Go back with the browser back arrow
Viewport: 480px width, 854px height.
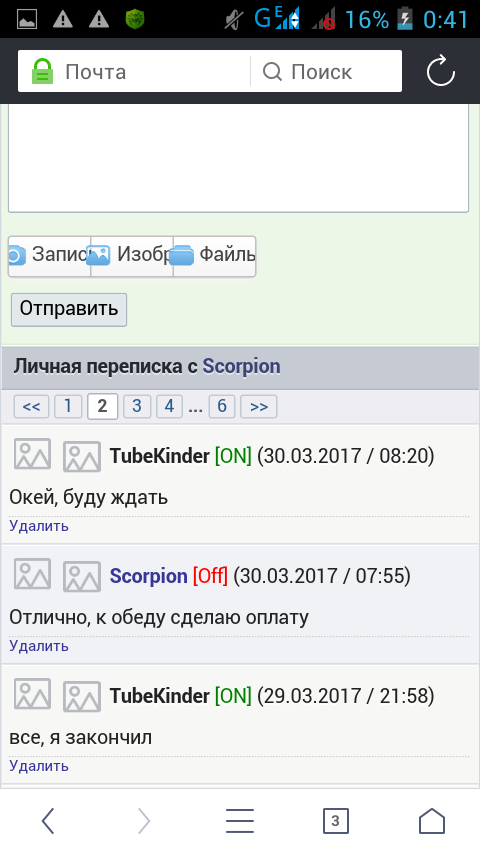click(x=48, y=820)
